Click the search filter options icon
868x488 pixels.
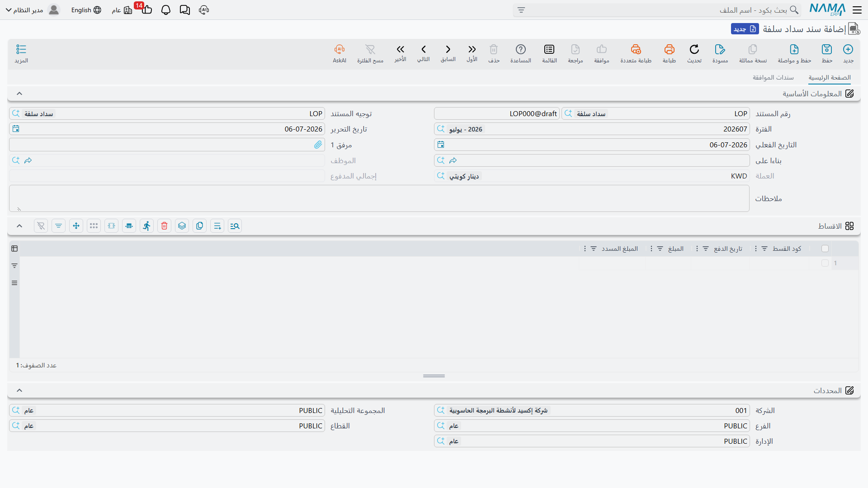coord(521,10)
